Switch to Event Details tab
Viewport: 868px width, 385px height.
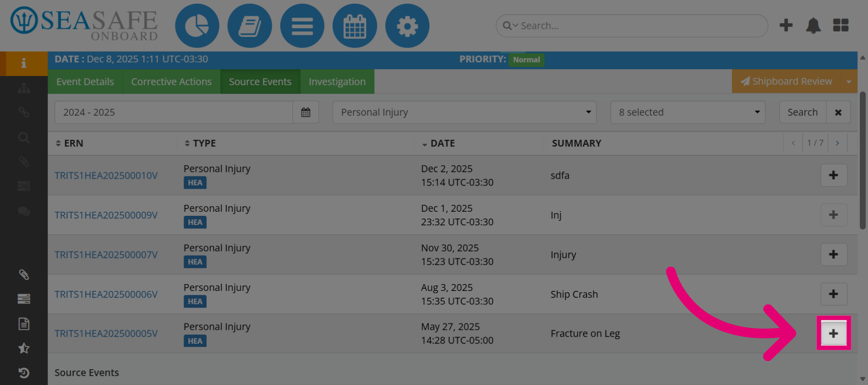pyautogui.click(x=85, y=81)
